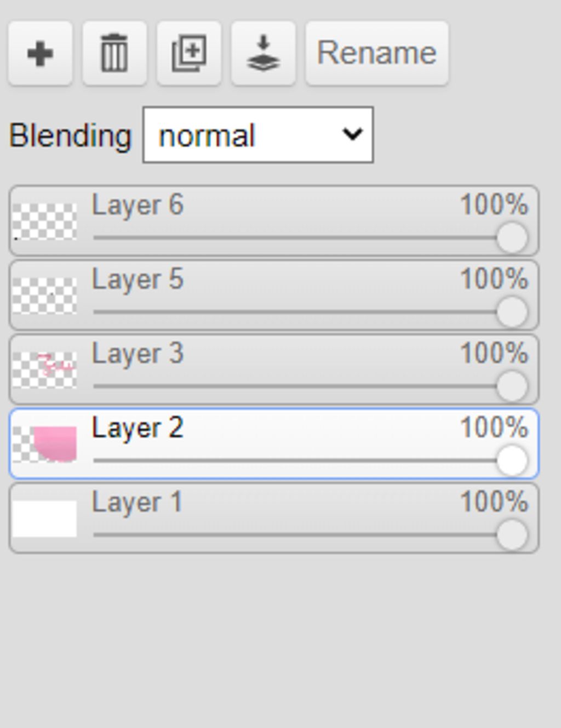Click Layer 3 opacity slider track
The image size is (561, 728).
296,386
